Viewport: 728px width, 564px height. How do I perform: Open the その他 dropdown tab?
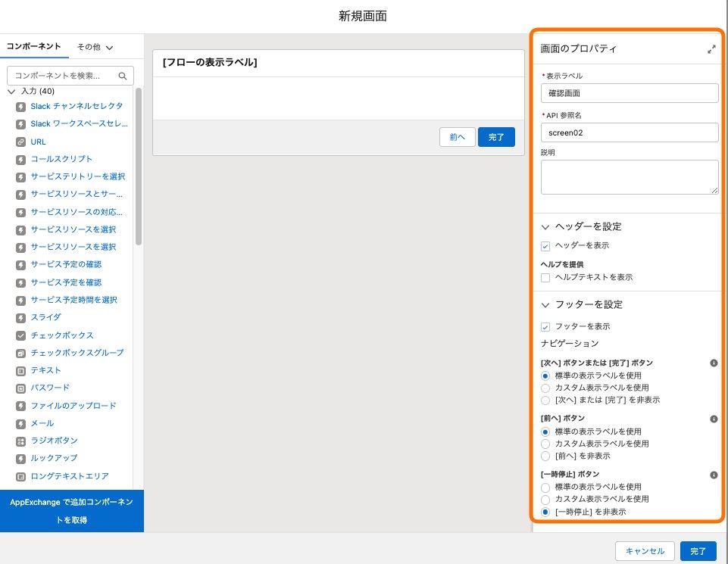coord(95,47)
